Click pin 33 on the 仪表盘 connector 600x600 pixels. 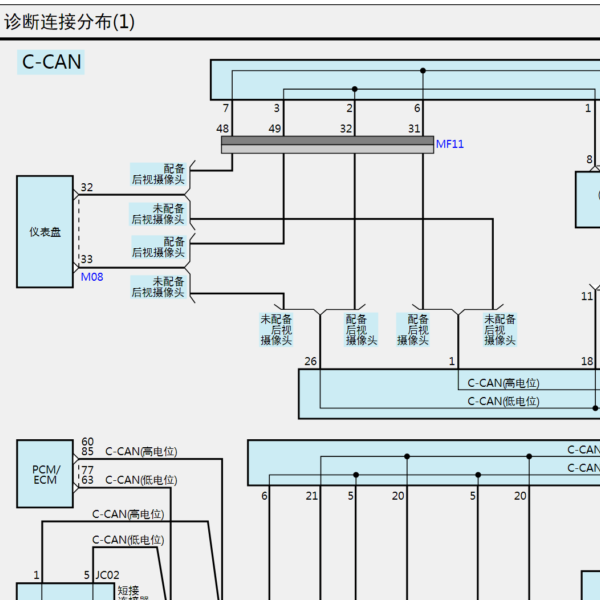point(86,259)
